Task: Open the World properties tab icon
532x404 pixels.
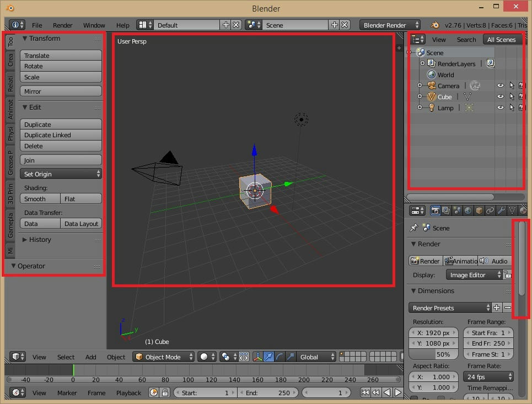Action: point(468,211)
